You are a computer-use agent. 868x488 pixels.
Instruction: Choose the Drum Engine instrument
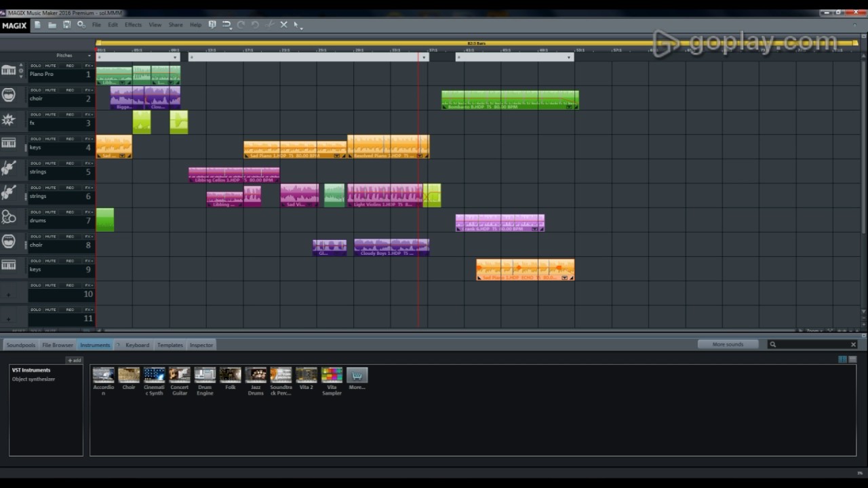[x=205, y=382]
